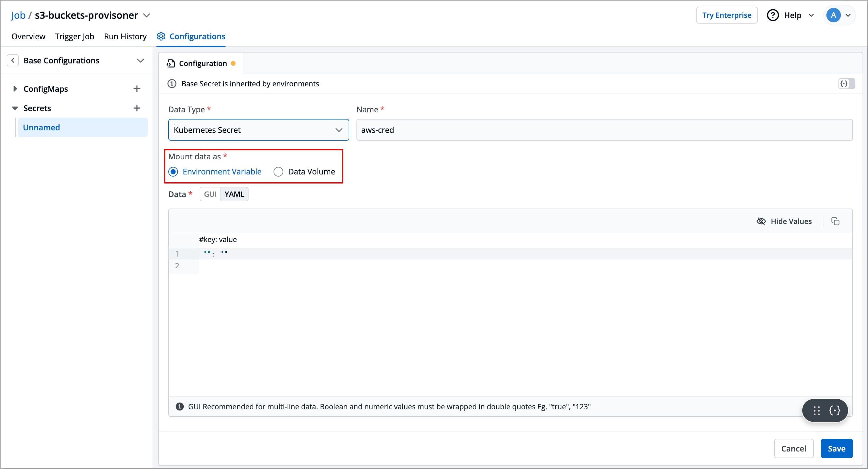Switch to the Run History tab
This screenshot has width=868, height=469.
pyautogui.click(x=125, y=37)
